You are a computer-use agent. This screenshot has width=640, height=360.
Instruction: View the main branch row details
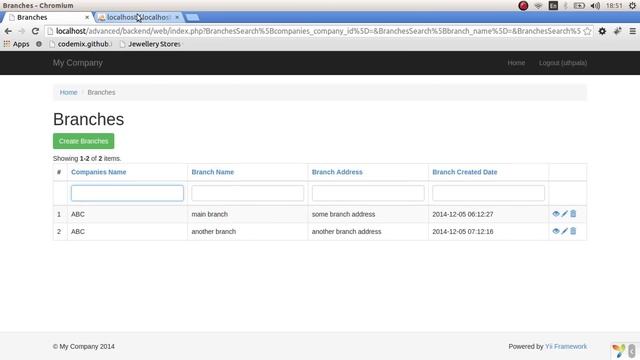556,214
